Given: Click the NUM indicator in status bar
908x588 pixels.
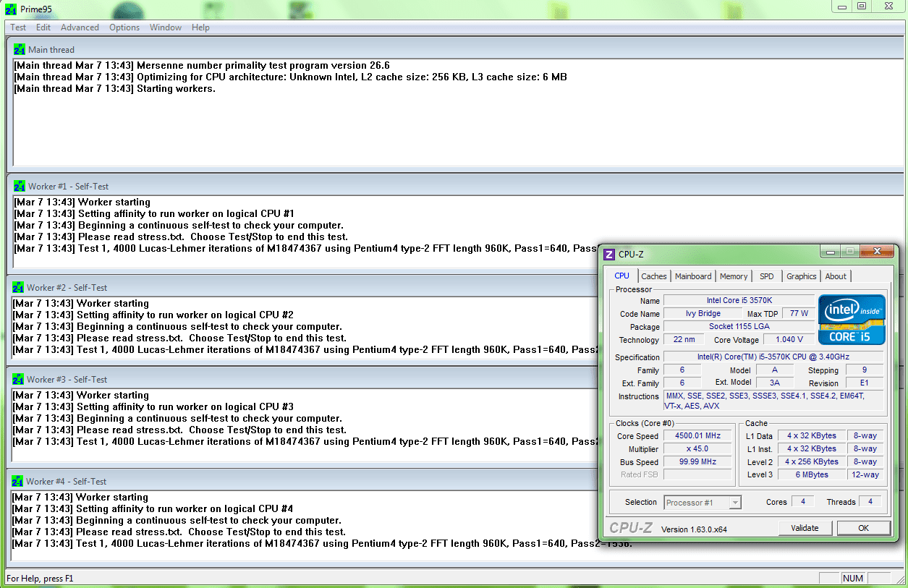Looking at the screenshot, I should (853, 579).
